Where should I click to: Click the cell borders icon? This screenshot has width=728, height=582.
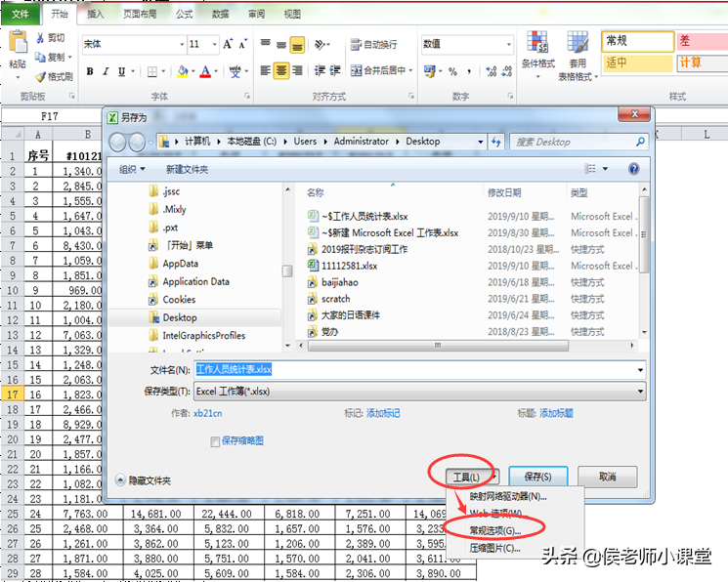pos(152,71)
